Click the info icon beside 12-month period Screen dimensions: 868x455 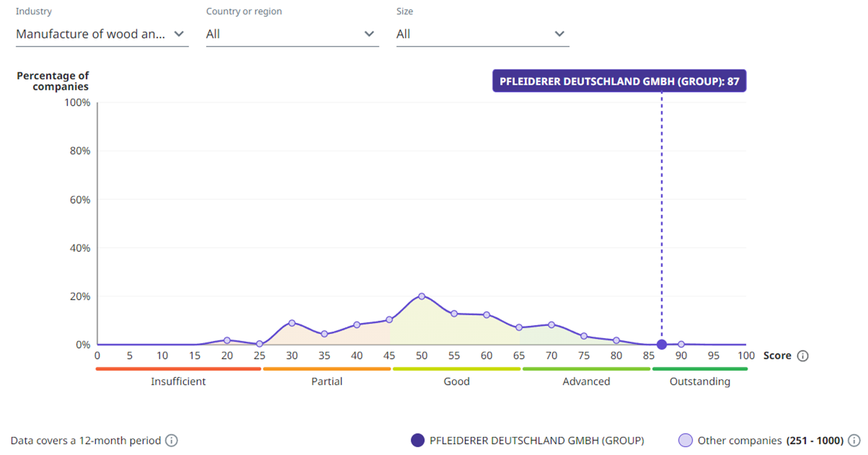tap(171, 441)
